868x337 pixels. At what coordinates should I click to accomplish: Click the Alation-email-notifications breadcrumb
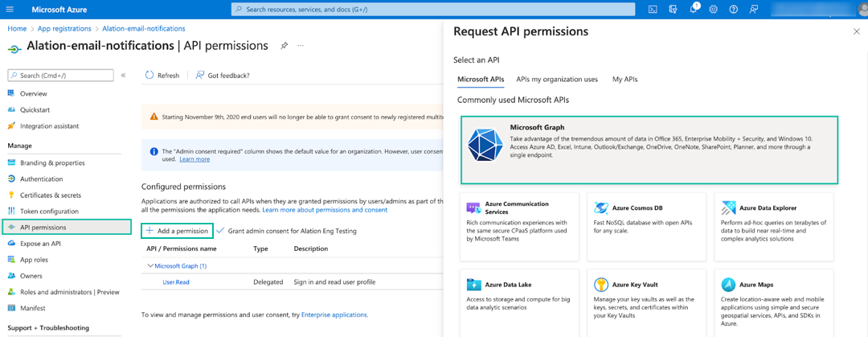pos(144,28)
